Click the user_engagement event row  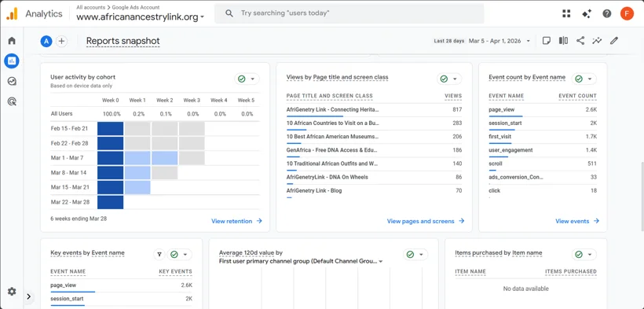click(x=543, y=151)
